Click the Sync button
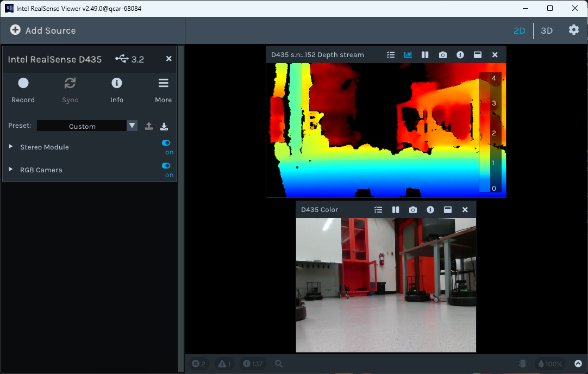The height and width of the screenshot is (374, 588). [x=70, y=90]
